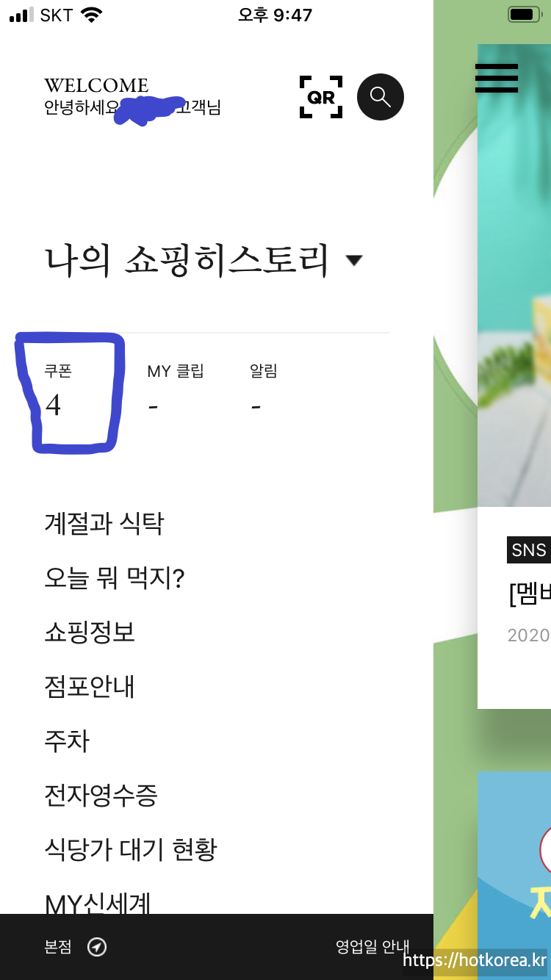Open the 쇼핑정보 menu entry

pyautogui.click(x=90, y=633)
